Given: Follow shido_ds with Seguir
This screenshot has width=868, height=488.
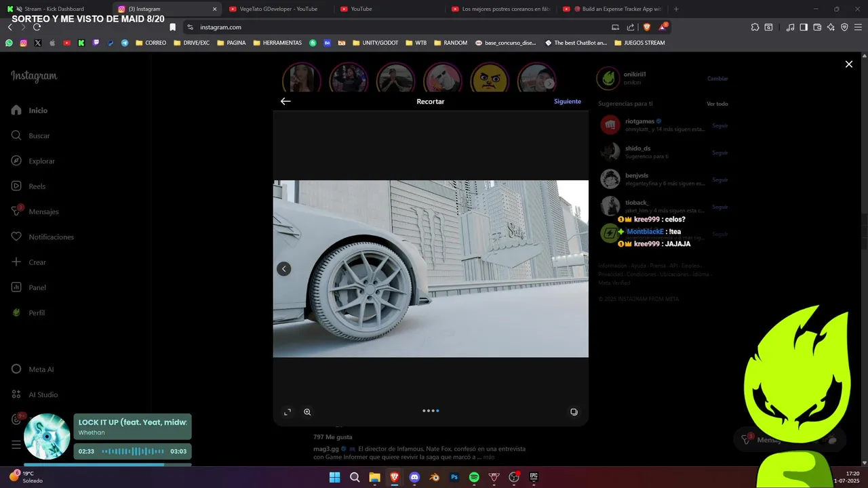Looking at the screenshot, I should point(720,152).
